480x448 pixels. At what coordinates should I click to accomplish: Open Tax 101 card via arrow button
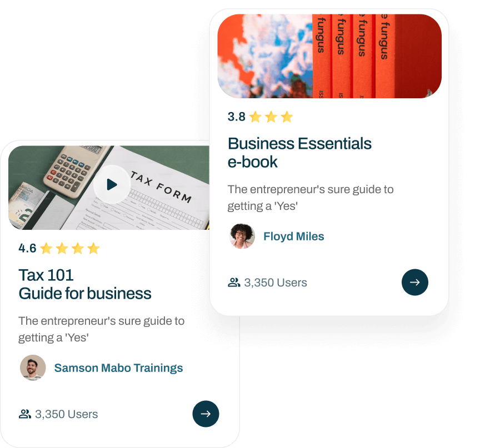click(x=206, y=414)
